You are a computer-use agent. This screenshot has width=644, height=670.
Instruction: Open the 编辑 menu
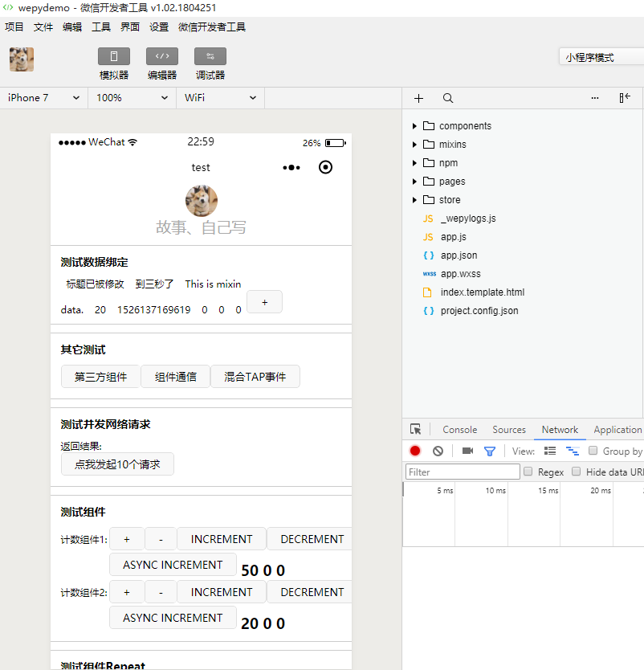tap(71, 27)
